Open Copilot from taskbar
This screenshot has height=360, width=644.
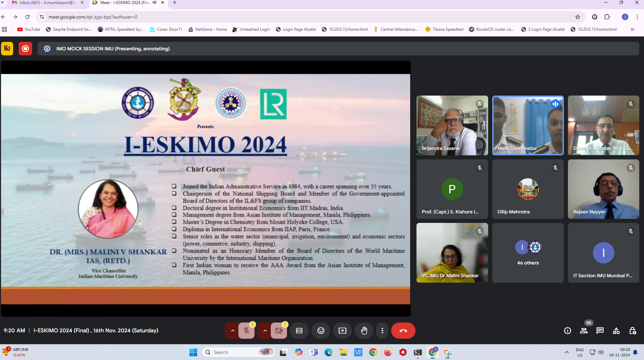point(299,352)
